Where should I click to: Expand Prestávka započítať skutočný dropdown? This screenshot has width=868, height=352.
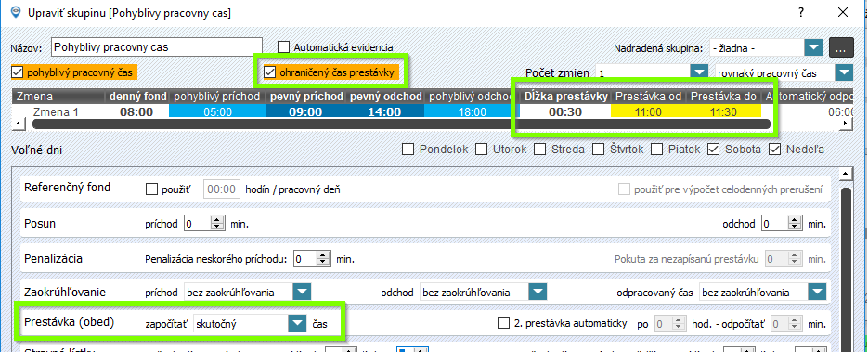coord(298,324)
